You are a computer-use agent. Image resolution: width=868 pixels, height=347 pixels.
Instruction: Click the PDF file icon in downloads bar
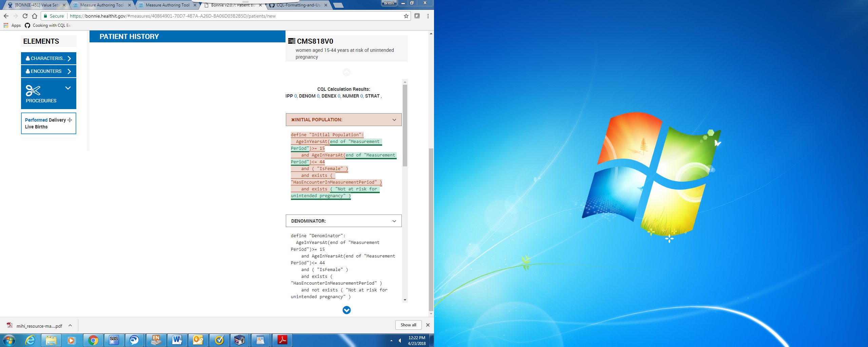point(10,325)
